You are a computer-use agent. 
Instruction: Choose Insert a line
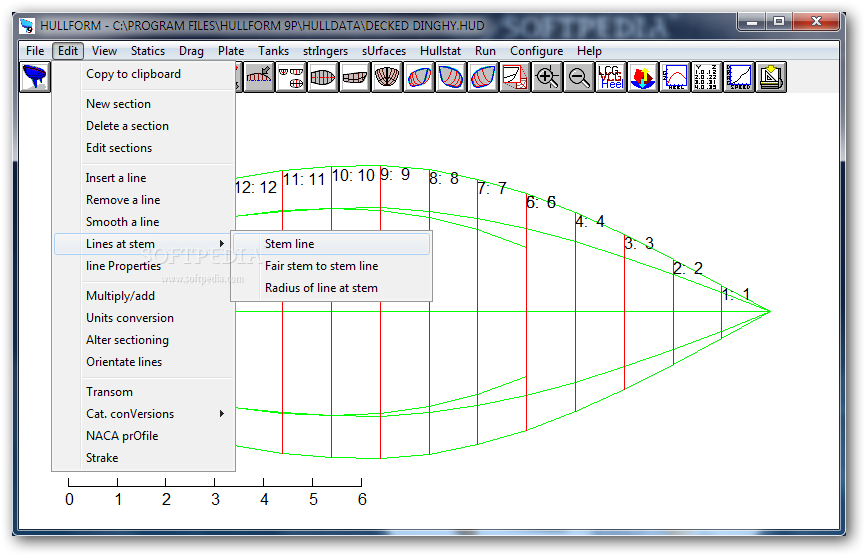(144, 178)
